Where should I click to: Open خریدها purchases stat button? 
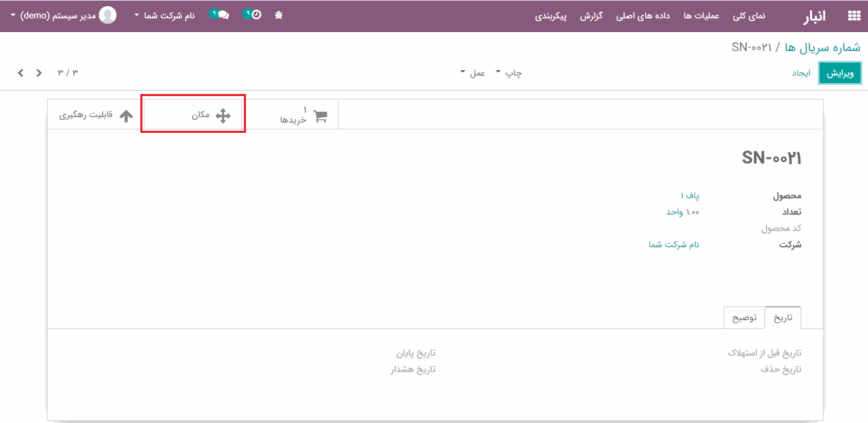coord(292,115)
